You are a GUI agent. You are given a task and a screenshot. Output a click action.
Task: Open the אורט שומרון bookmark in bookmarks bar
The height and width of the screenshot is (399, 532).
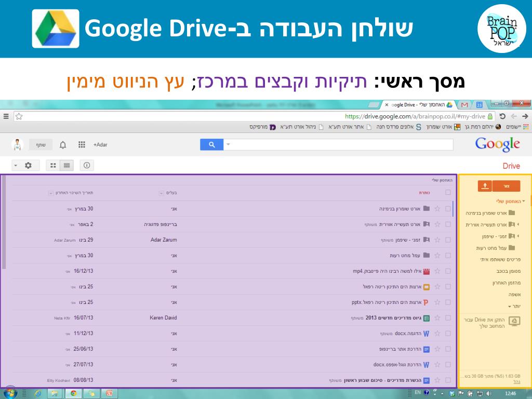coord(444,127)
